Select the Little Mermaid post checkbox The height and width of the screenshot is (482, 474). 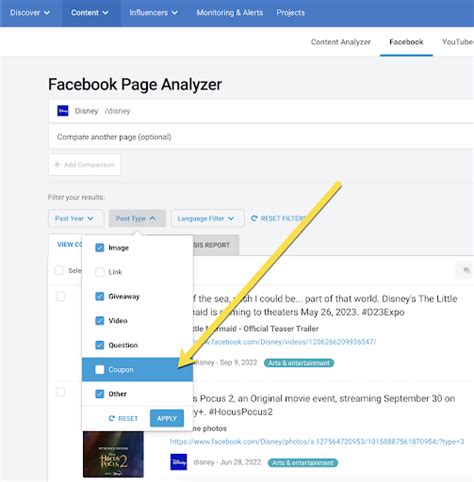[60, 296]
